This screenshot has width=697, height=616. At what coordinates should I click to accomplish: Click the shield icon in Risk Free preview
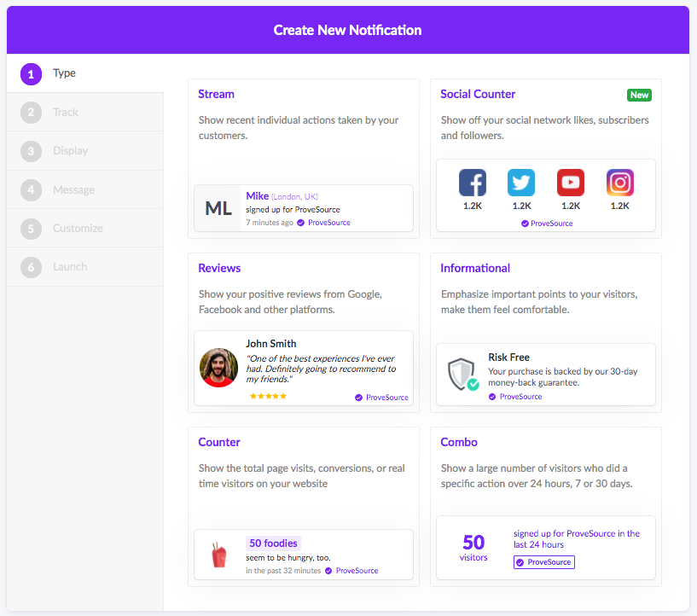point(463,375)
